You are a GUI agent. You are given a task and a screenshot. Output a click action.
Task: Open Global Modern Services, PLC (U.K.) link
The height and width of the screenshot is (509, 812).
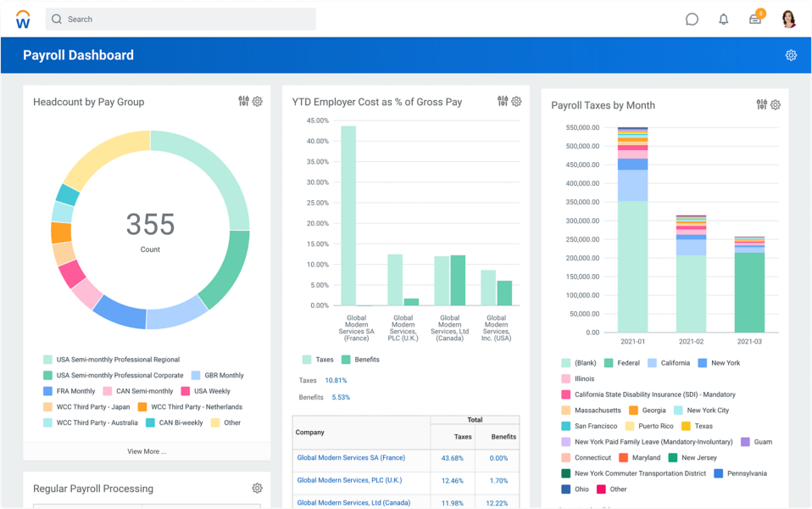348,481
